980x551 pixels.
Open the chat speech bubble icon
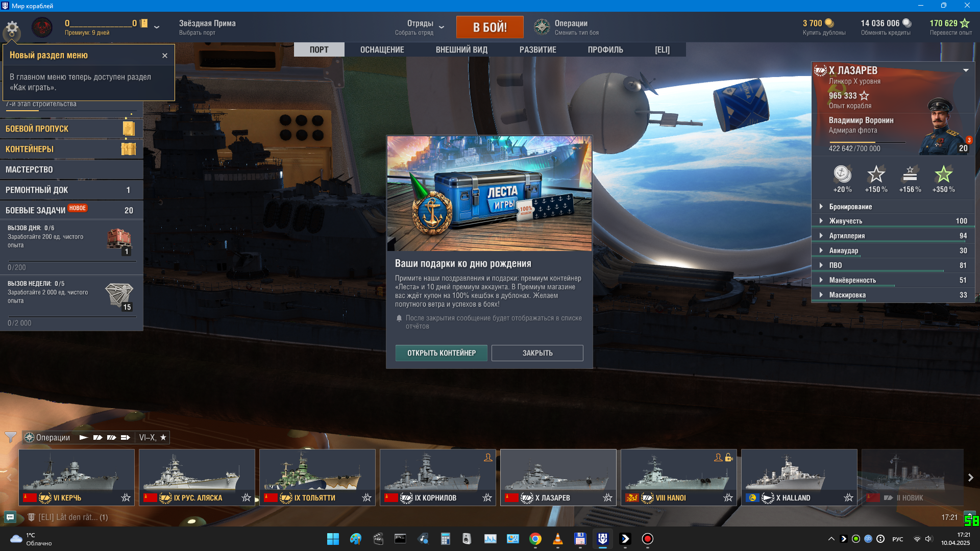point(10,517)
